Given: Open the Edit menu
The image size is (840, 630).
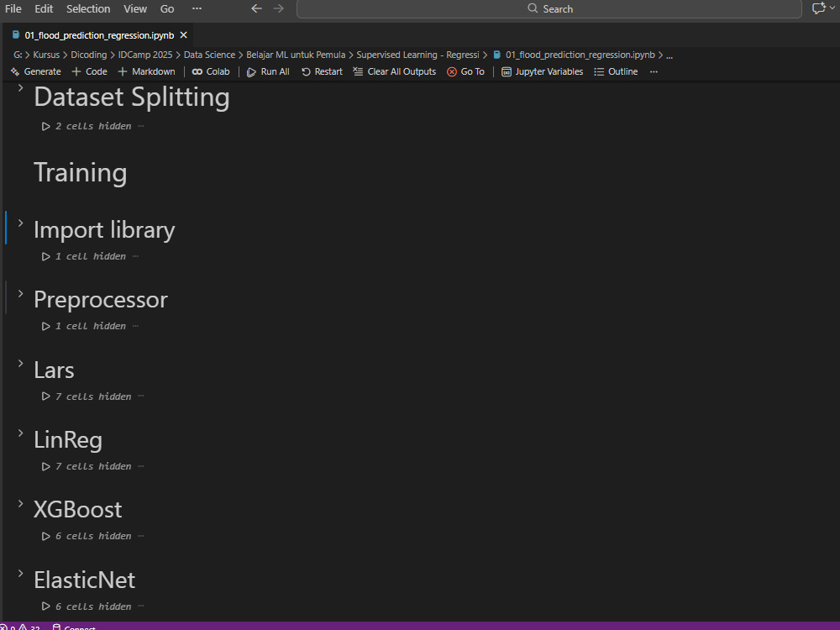Looking at the screenshot, I should click(44, 8).
